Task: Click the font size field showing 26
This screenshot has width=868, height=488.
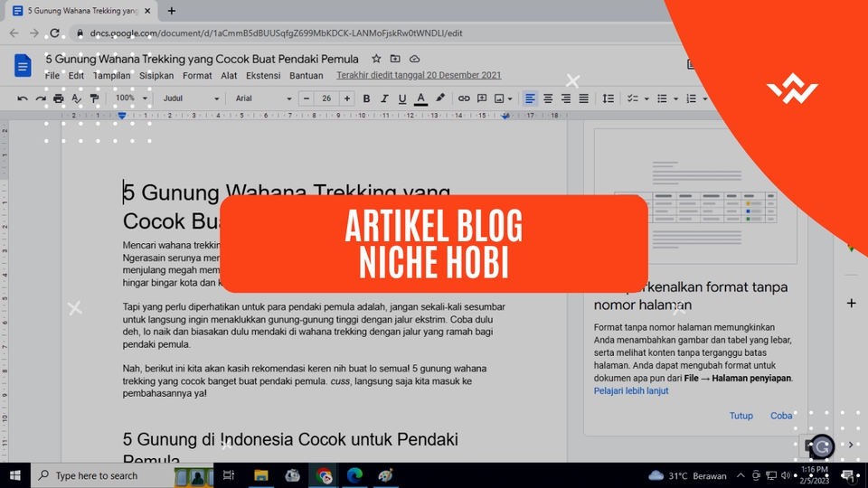Action: (x=326, y=99)
